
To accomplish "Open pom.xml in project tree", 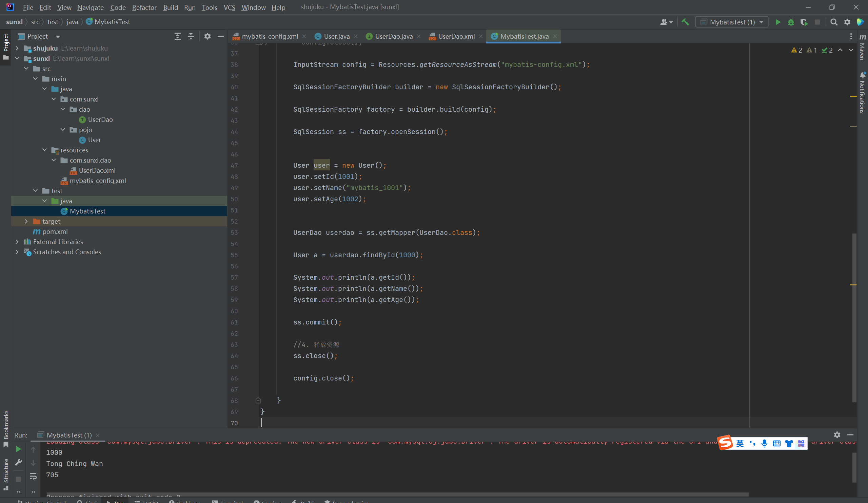I will point(55,232).
